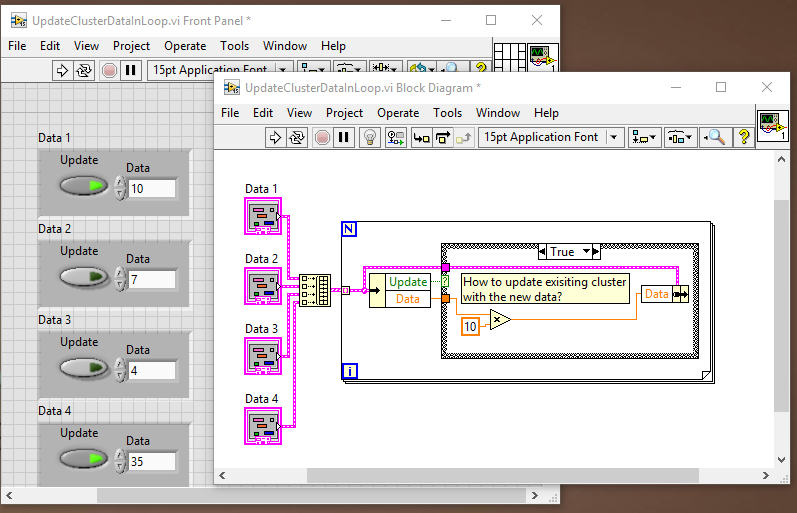Click Run Continuously in Front Panel toolbar

click(x=84, y=70)
